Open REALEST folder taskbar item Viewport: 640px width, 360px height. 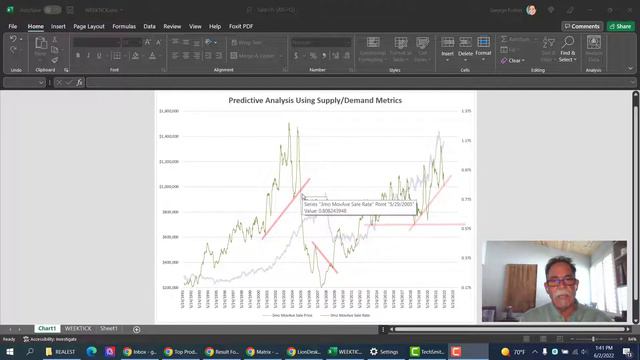[60, 351]
